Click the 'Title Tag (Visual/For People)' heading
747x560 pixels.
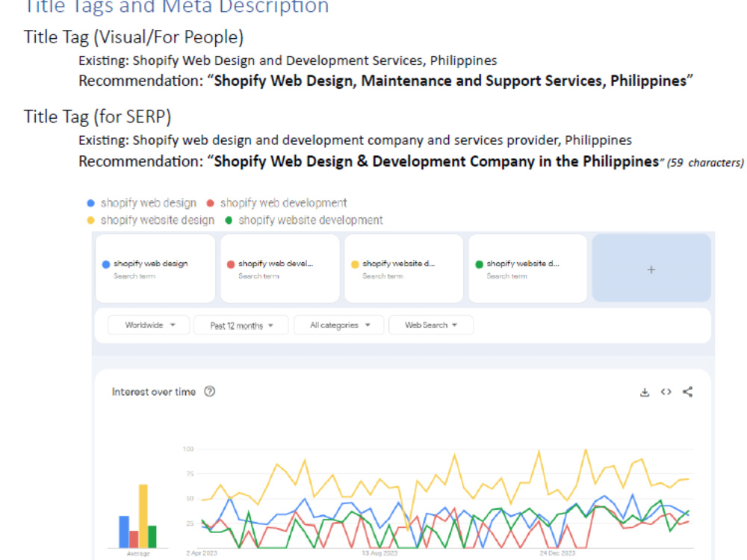[134, 37]
